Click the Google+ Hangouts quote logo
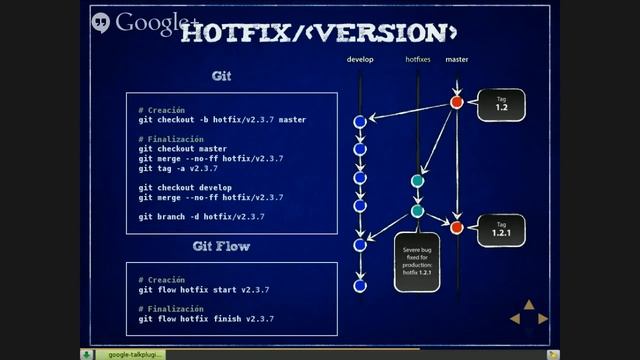Viewport: 640px width, 360px height. pos(101,22)
